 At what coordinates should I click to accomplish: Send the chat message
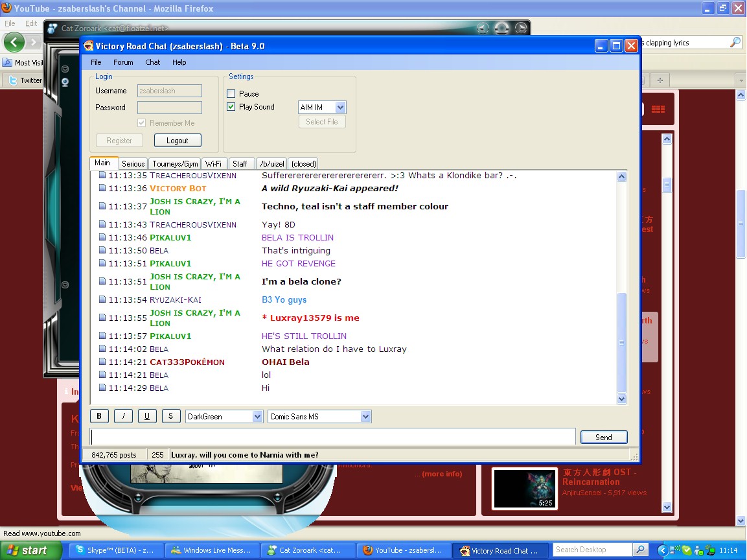603,437
